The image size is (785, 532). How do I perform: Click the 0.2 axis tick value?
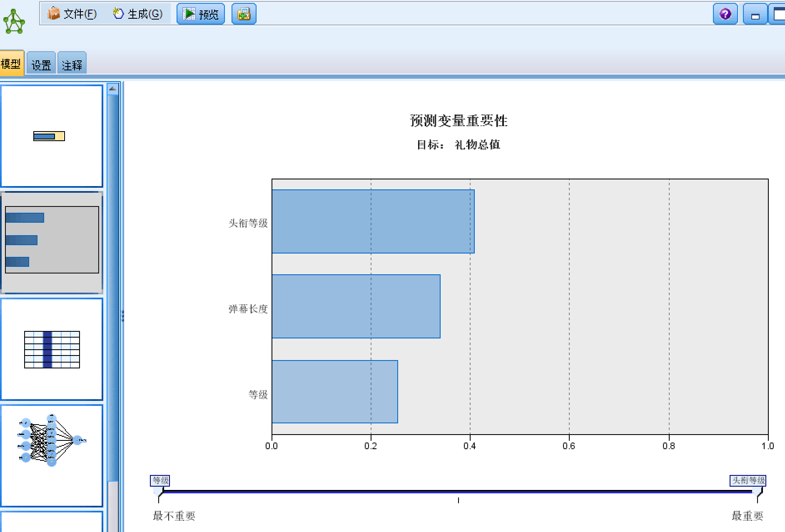point(371,446)
